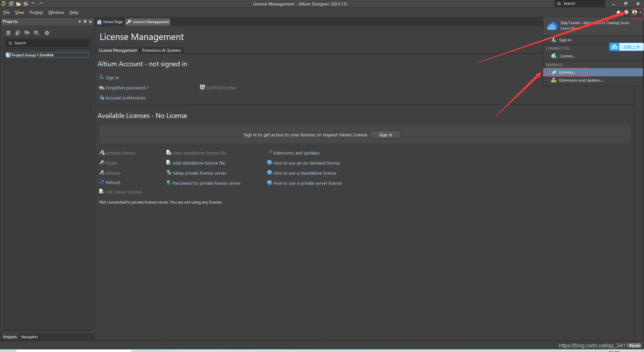
Task: Open the Project menu
Action: 36,12
